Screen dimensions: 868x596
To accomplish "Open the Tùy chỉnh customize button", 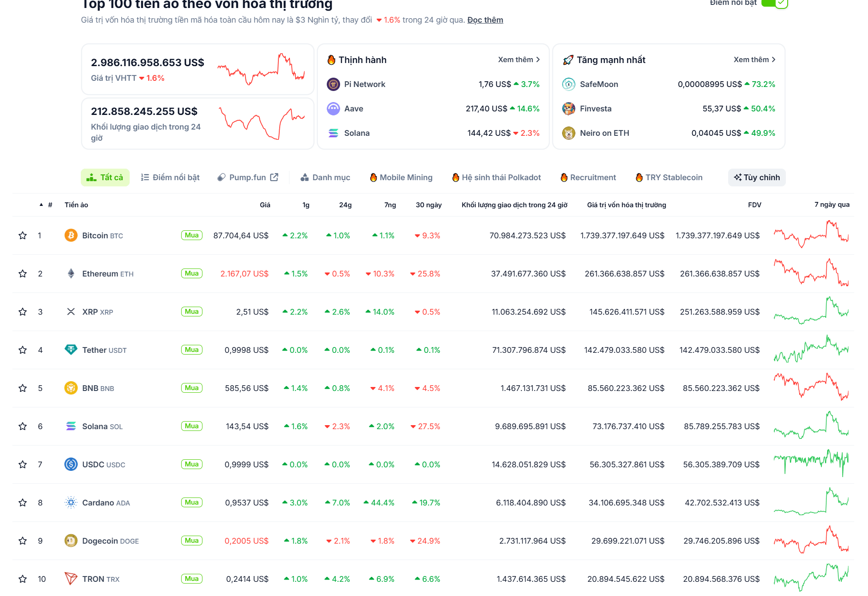I will tap(757, 178).
